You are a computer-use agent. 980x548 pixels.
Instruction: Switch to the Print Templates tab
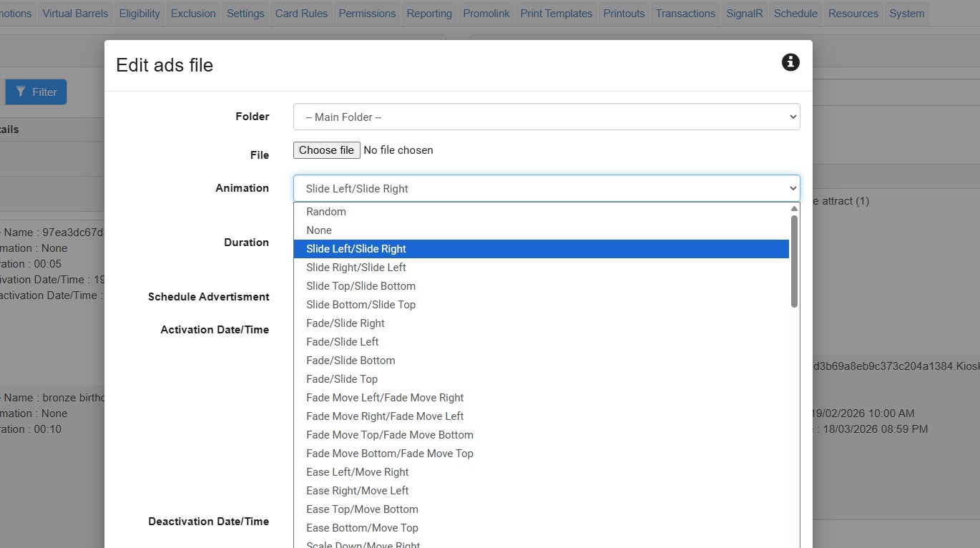click(557, 14)
